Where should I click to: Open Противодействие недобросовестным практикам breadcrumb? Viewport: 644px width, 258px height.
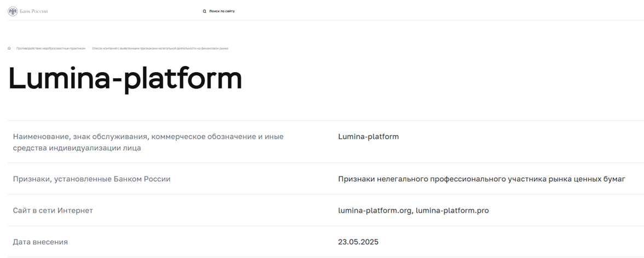(51, 49)
